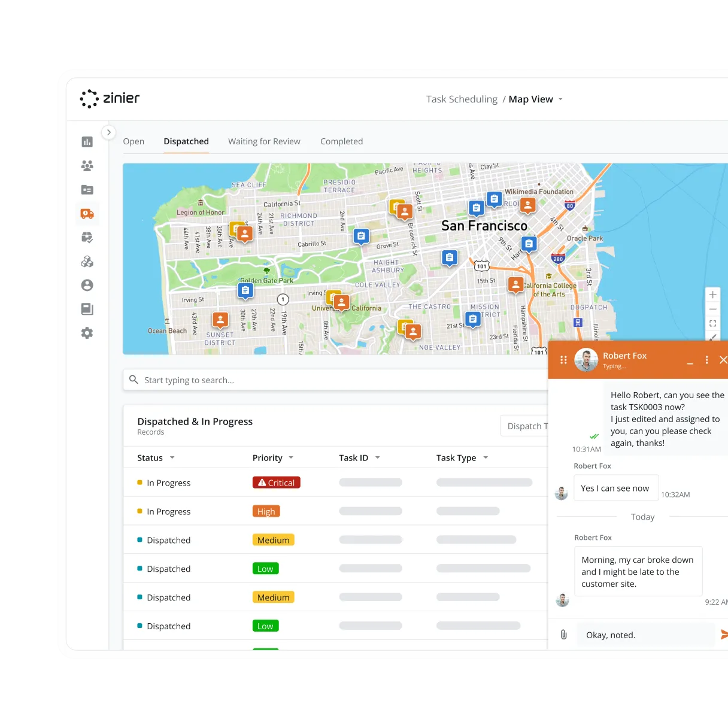Click the Yes I can see now message

pyautogui.click(x=615, y=488)
